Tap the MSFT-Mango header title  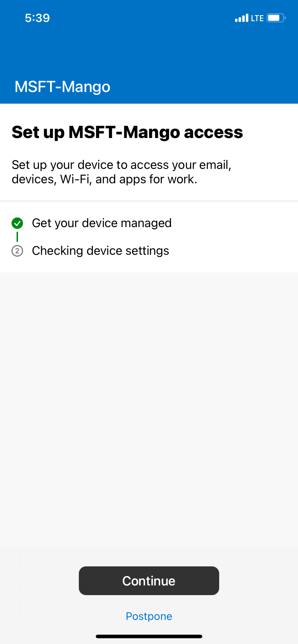click(62, 86)
